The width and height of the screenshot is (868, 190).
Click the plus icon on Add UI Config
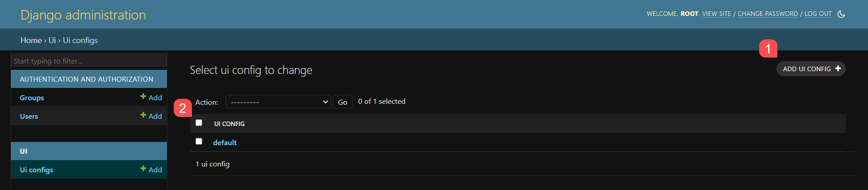coord(838,68)
